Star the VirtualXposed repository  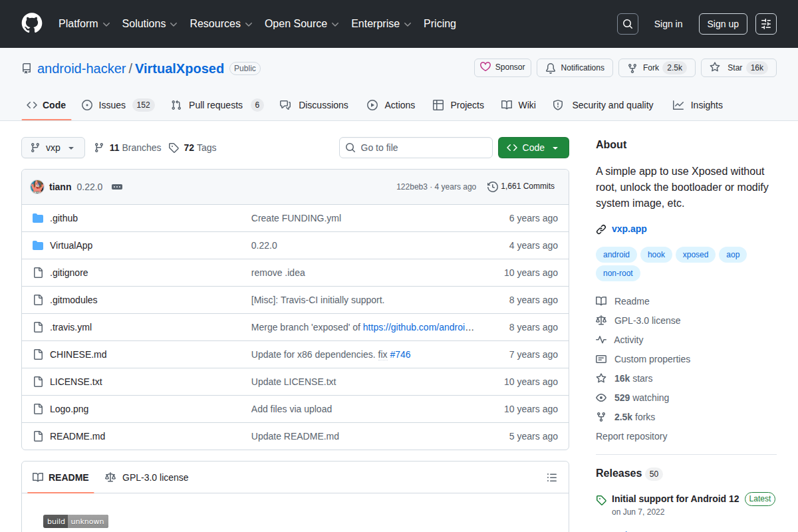click(x=739, y=68)
